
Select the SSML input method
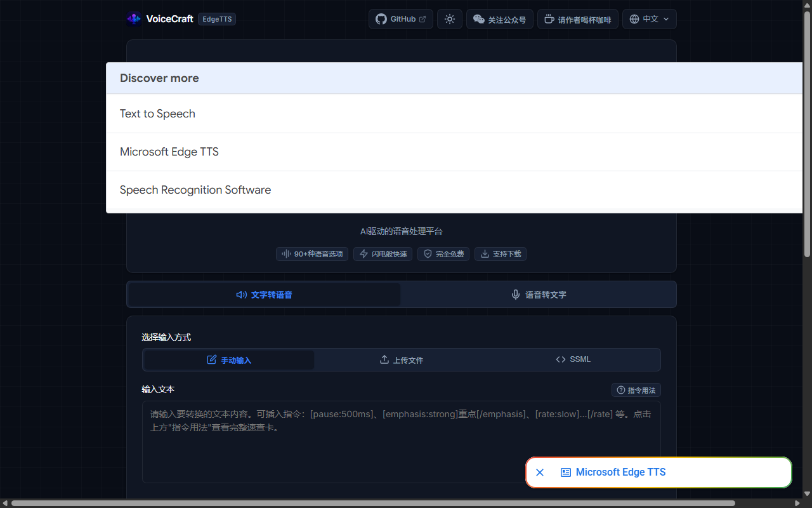click(573, 359)
